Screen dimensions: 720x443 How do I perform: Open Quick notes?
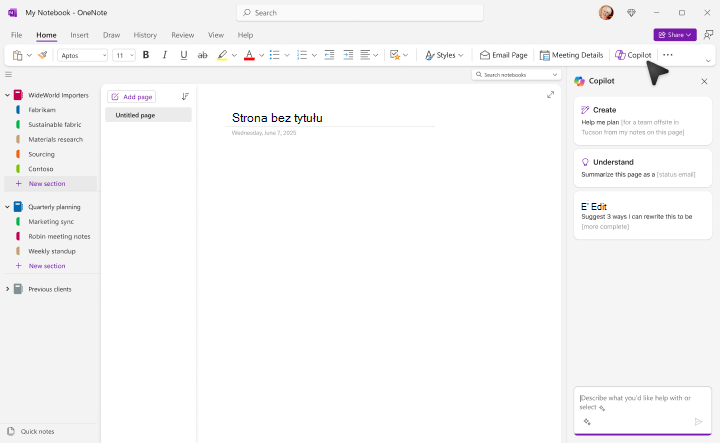31,432
